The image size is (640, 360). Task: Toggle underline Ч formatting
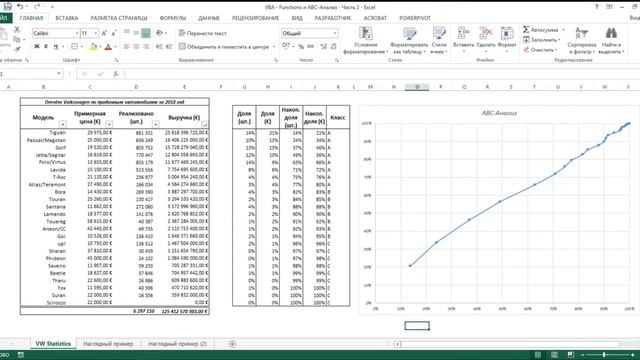[x=56, y=47]
